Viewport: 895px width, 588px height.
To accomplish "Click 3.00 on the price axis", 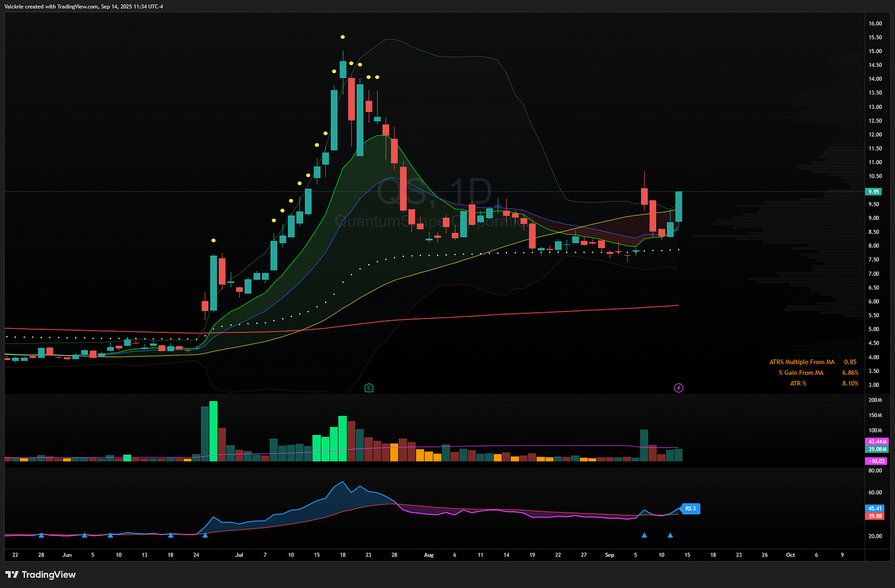I will click(x=873, y=385).
